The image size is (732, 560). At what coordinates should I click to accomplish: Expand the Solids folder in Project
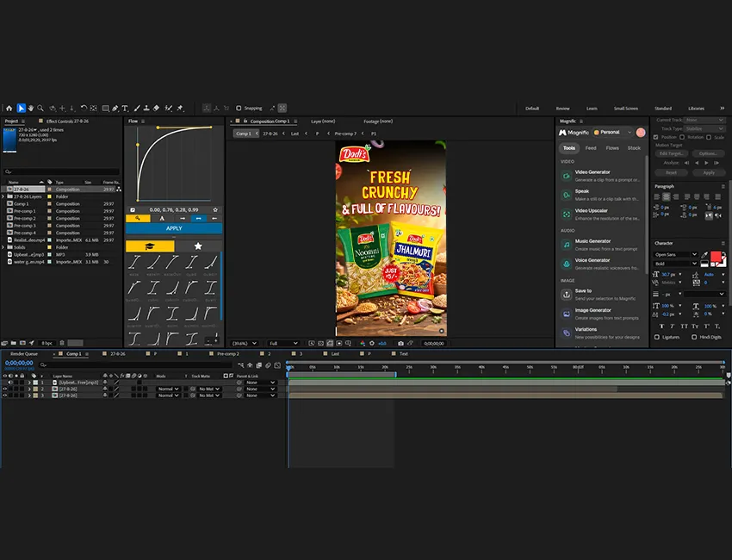3,247
